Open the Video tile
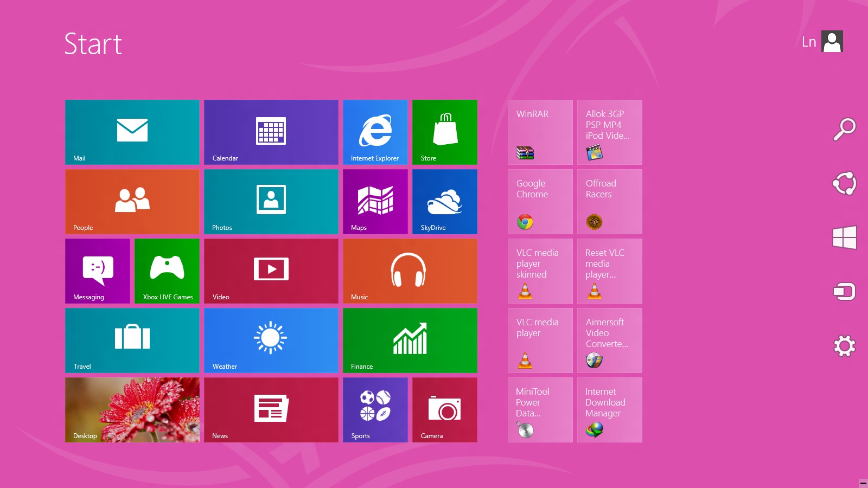868x488 pixels. click(271, 271)
